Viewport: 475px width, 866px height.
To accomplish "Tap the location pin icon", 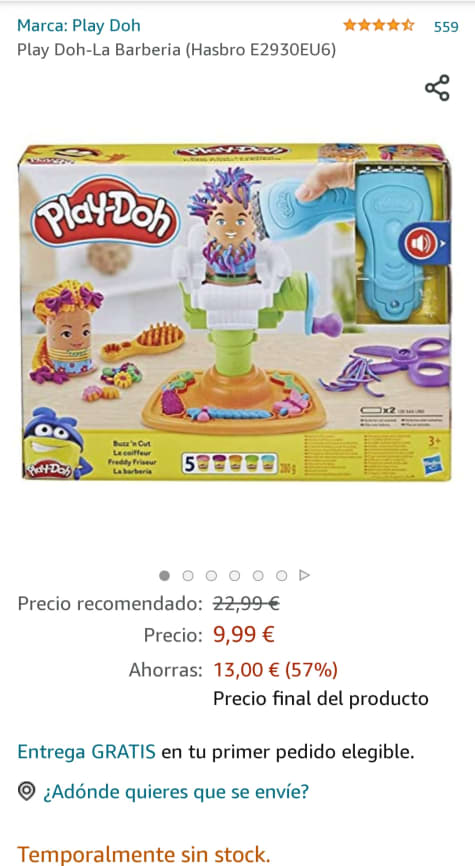I will coord(26,791).
